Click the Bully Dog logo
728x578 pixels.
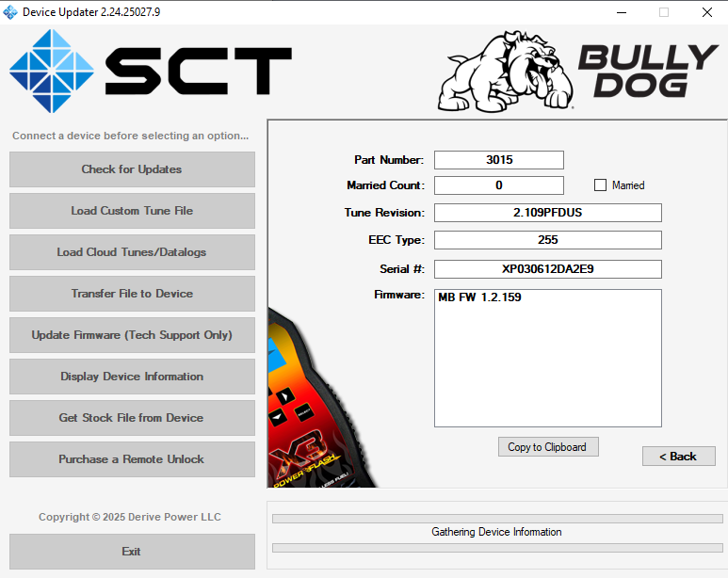tap(578, 71)
